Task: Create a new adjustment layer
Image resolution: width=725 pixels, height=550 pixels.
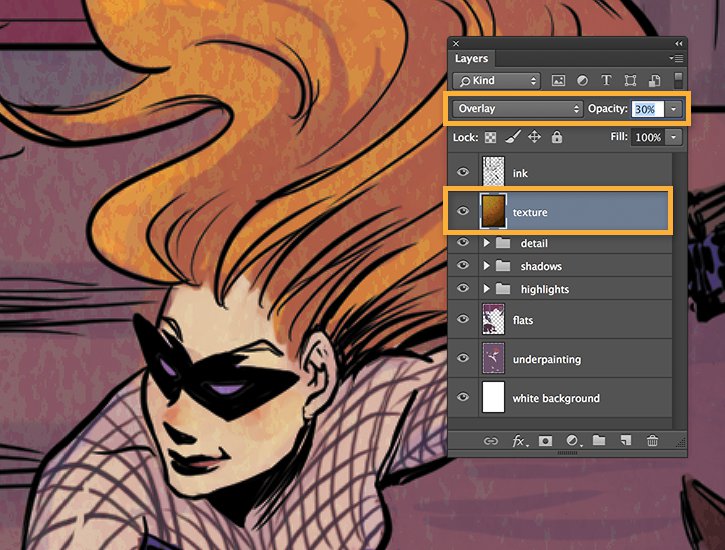Action: coord(573,440)
